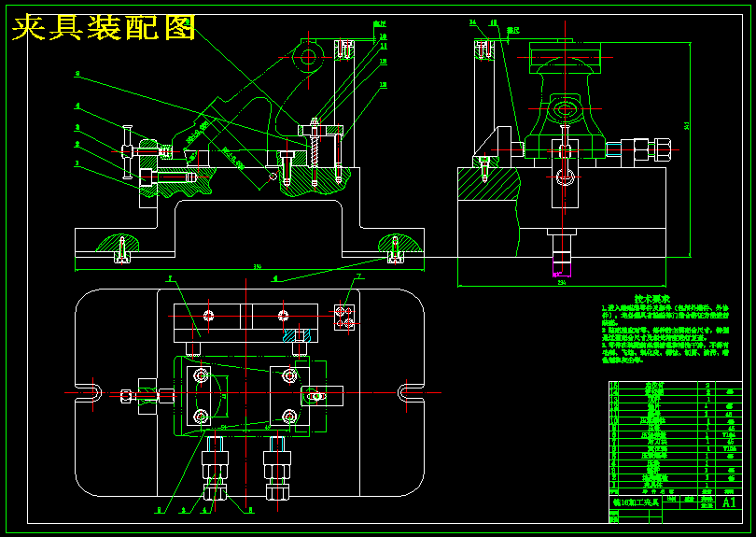
Task: Click the 16加工夹具 drawing name cell in title block
Action: pyautogui.click(x=635, y=502)
